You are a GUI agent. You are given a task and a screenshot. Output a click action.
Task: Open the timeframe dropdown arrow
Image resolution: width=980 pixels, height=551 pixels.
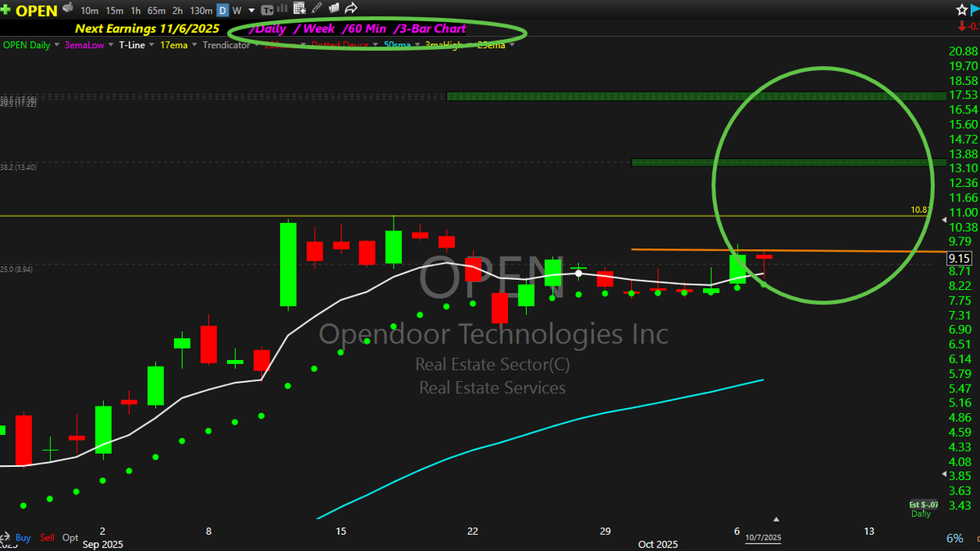point(251,11)
